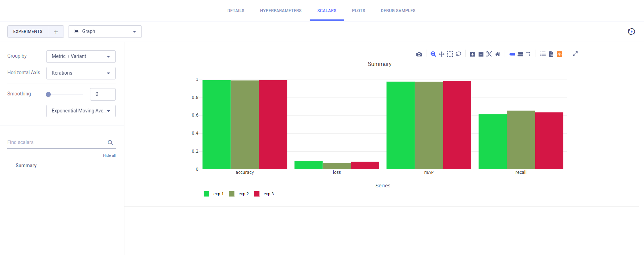Select the Zoom tool in chart toolbar
The width and height of the screenshot is (644, 255).
coord(433,54)
